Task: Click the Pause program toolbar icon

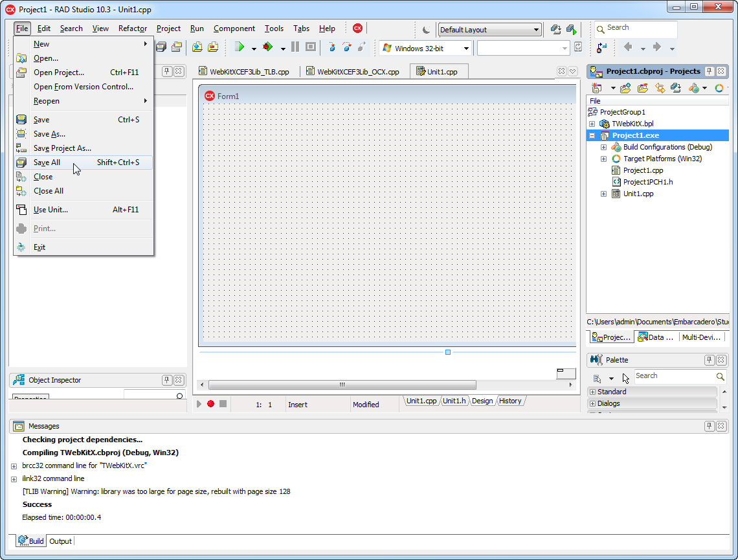Action: pyautogui.click(x=295, y=47)
